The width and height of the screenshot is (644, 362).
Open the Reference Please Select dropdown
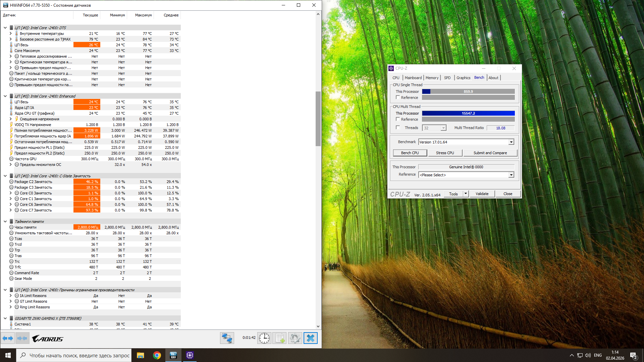pos(511,175)
